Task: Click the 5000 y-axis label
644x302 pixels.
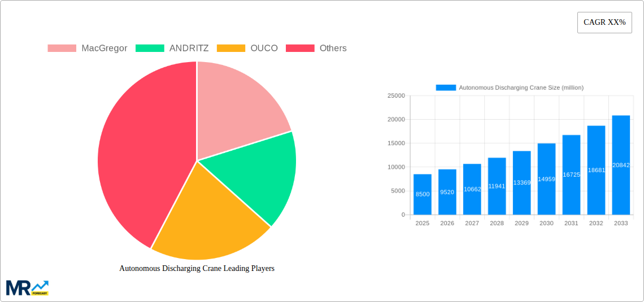Action: [398, 191]
